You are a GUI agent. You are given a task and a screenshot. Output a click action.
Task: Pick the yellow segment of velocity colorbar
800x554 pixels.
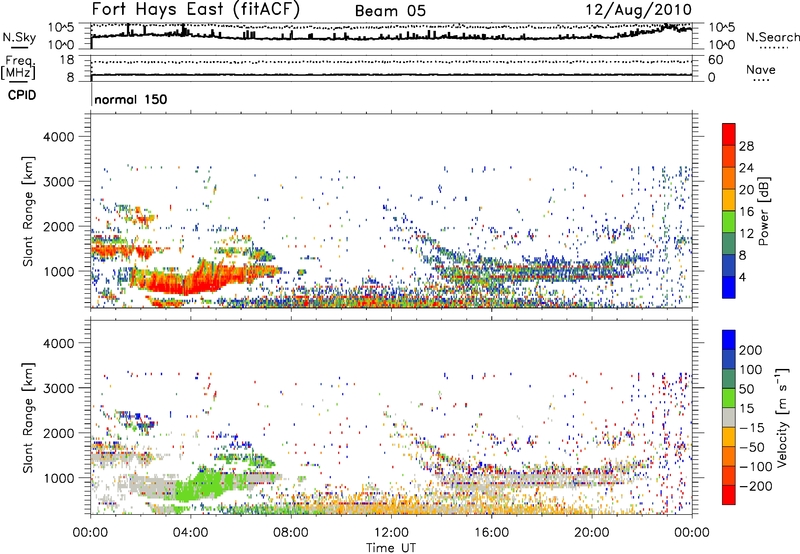pos(729,437)
